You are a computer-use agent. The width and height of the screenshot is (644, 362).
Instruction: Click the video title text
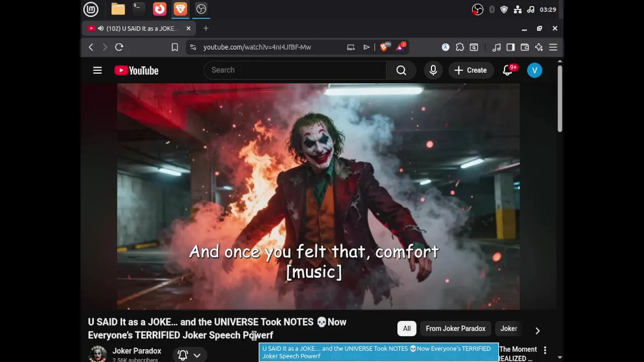217,328
